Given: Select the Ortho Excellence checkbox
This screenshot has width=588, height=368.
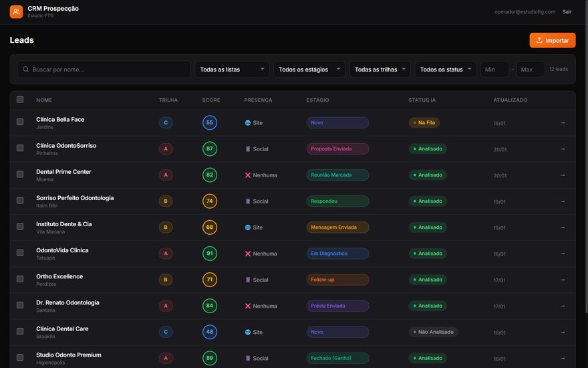Looking at the screenshot, I should click(20, 279).
